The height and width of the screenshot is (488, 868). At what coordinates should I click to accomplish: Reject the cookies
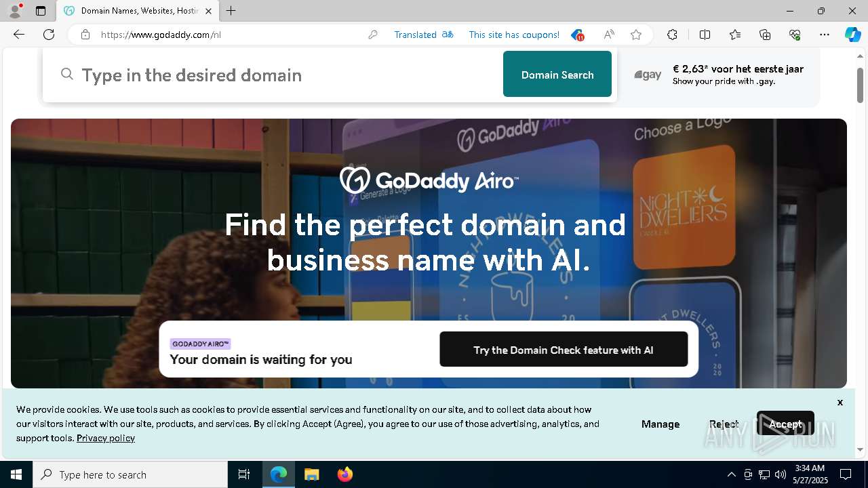pyautogui.click(x=724, y=424)
